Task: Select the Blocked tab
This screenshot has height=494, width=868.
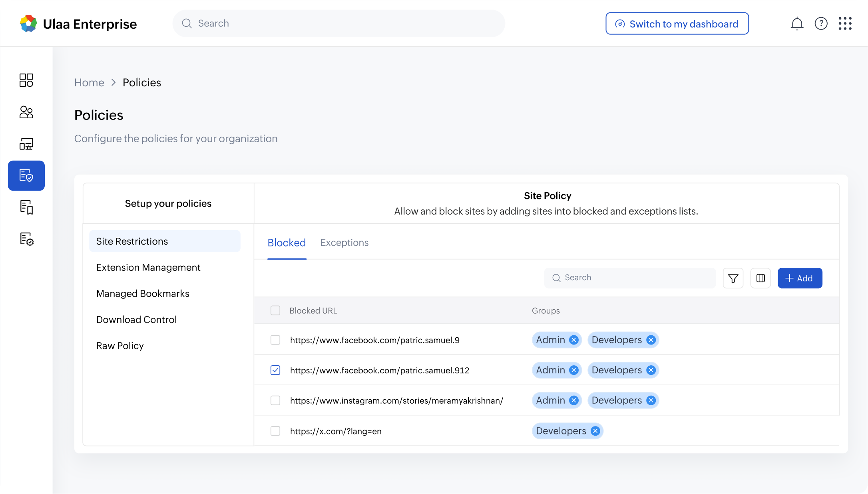Action: click(x=287, y=243)
